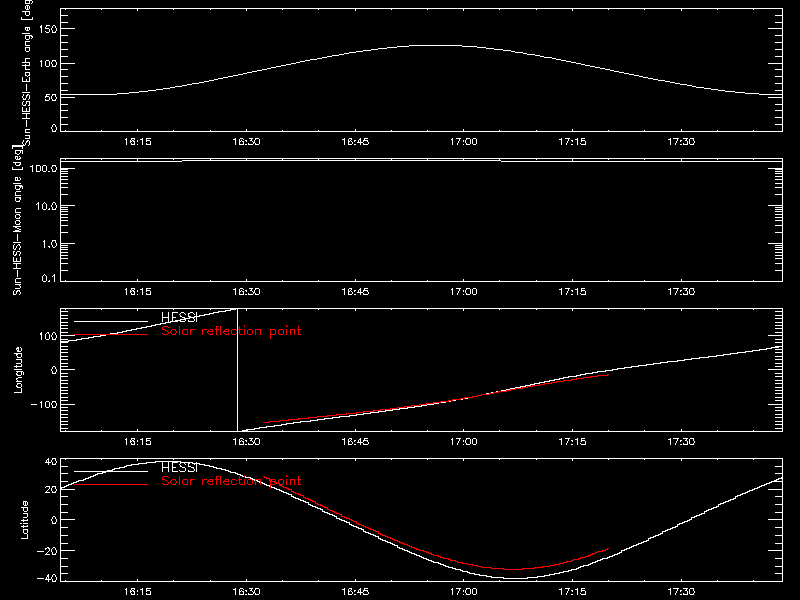Click the 10.0 tick on Moon angle axis
Screen dimensions: 800x600
pos(46,206)
